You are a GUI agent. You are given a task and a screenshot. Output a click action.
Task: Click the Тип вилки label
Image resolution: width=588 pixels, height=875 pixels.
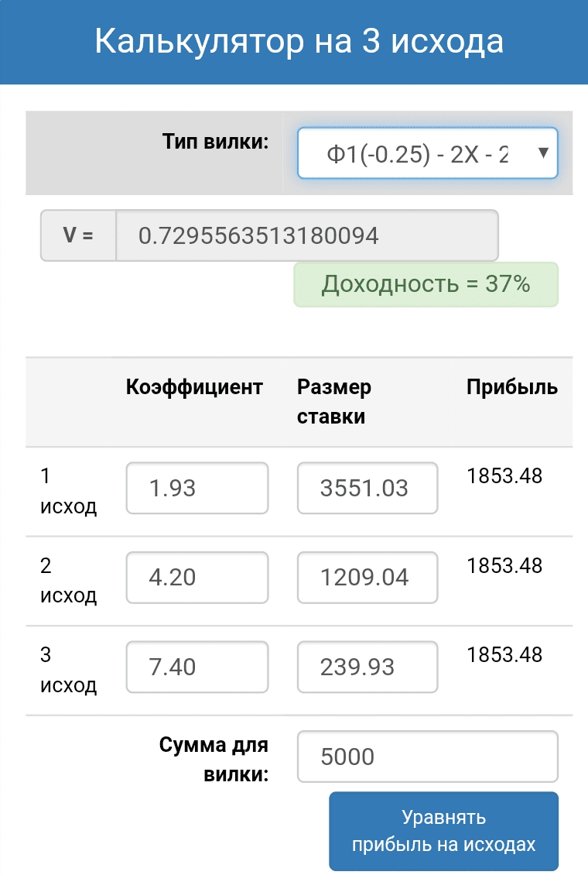point(215,142)
